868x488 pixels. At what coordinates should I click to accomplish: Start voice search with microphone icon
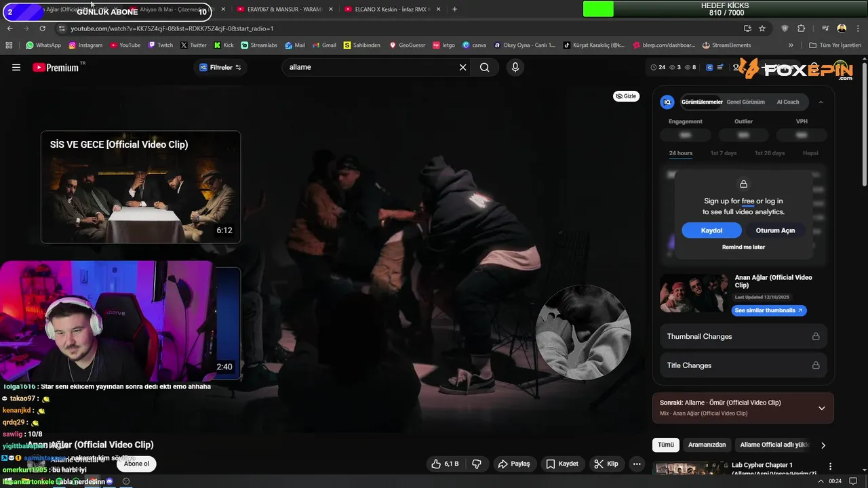point(515,67)
